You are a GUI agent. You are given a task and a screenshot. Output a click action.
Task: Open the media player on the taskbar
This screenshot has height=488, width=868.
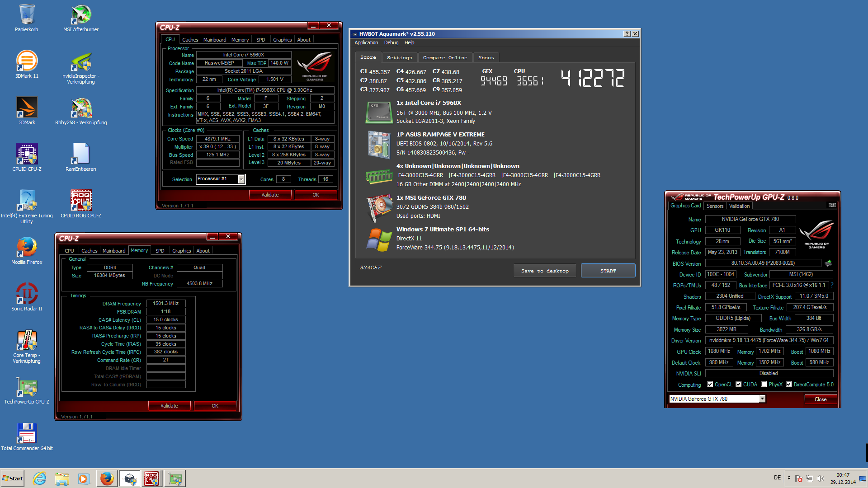(84, 479)
